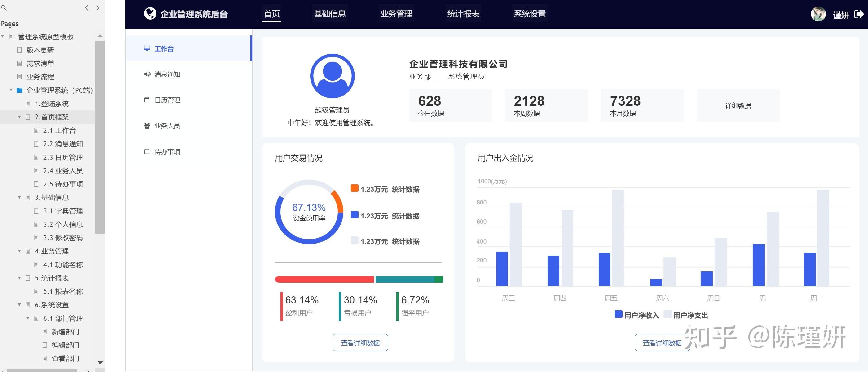Screen dimensions: 868x372
Task: Open the search icon in Pages panel
Action: click(x=4, y=7)
